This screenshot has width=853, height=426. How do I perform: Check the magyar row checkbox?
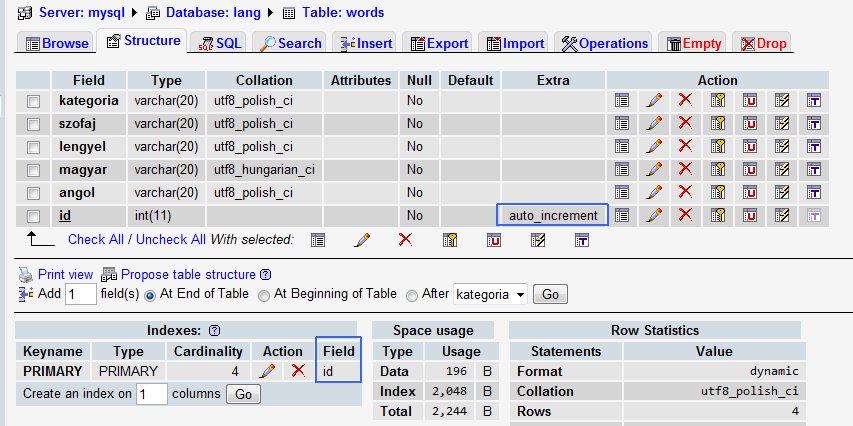coord(34,170)
